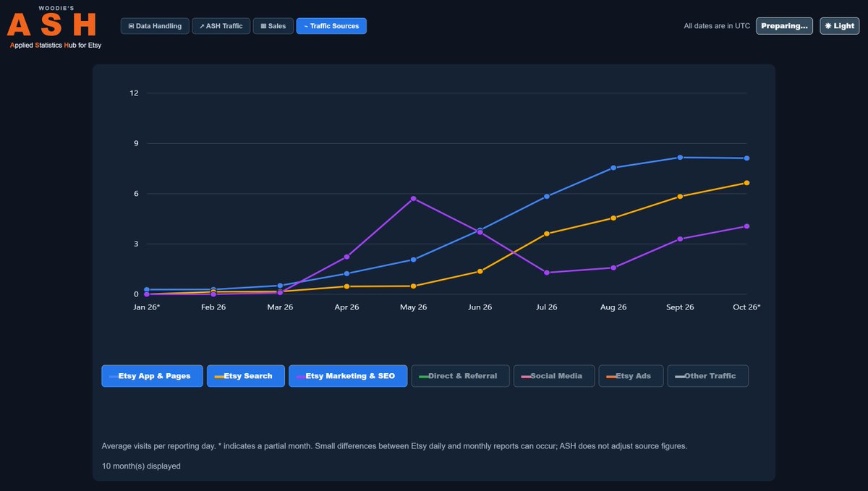Enable the Social Media series
The height and width of the screenshot is (491, 868).
pyautogui.click(x=553, y=376)
